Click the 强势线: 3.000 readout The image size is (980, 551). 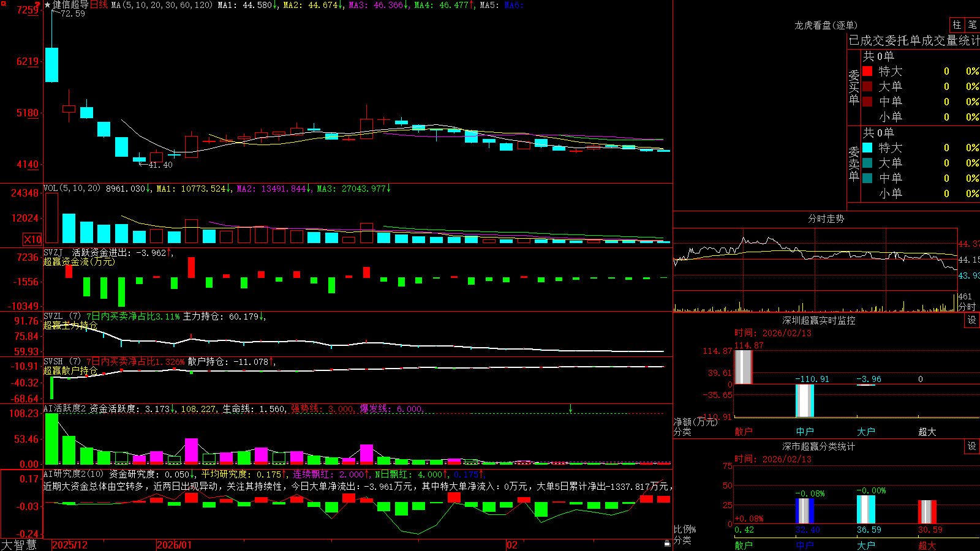coord(322,409)
